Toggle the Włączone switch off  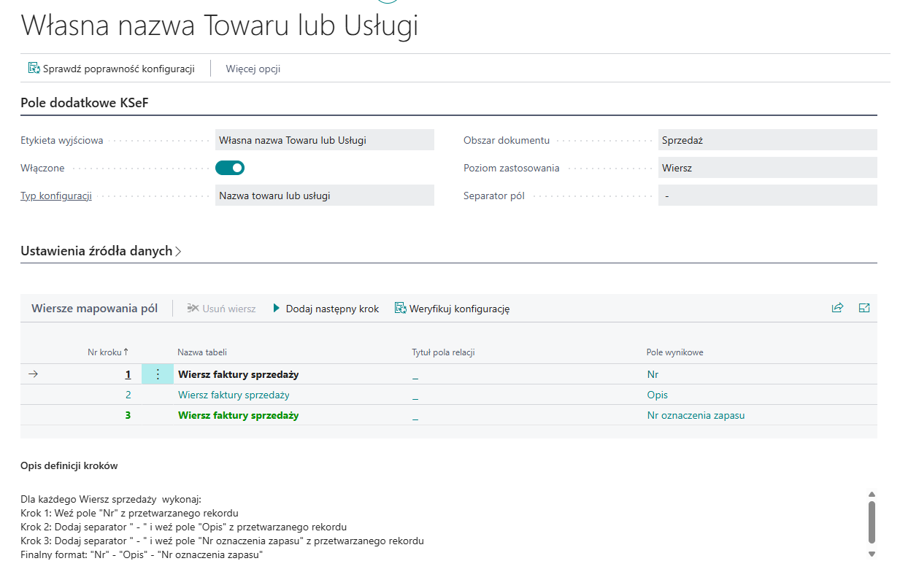[230, 168]
